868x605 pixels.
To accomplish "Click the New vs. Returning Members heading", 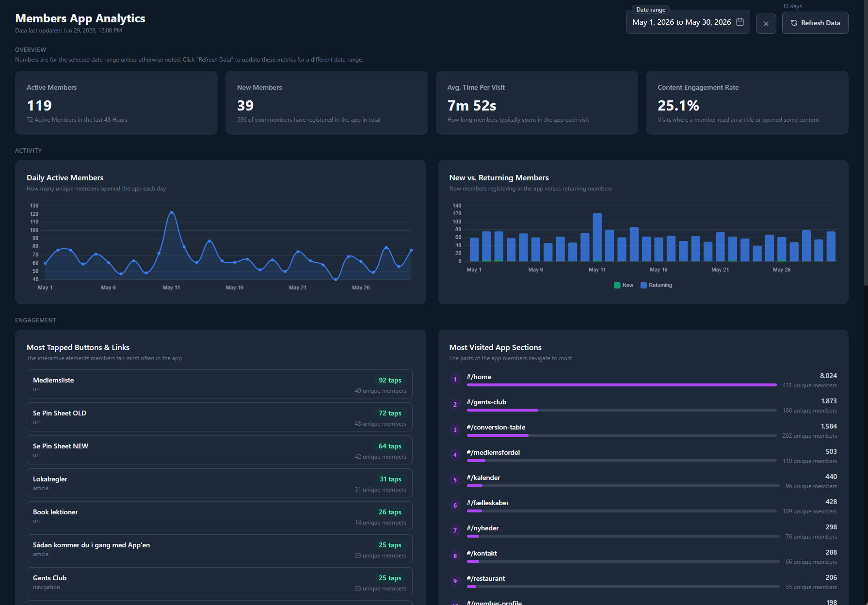I will [x=499, y=178].
